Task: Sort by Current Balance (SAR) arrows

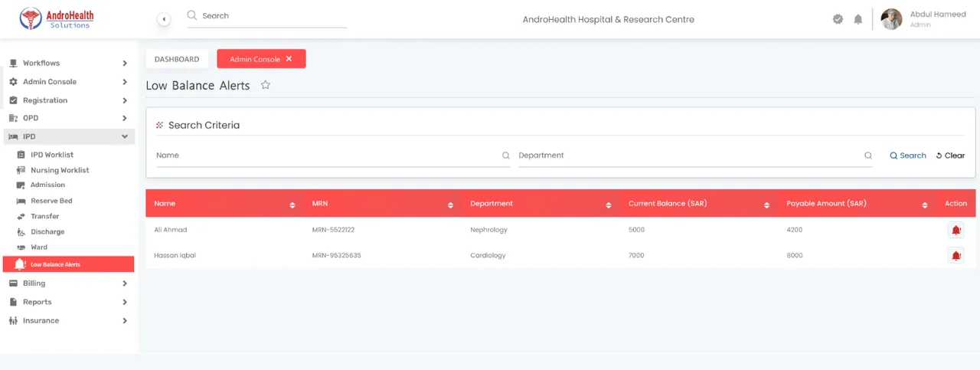Action: pyautogui.click(x=766, y=205)
